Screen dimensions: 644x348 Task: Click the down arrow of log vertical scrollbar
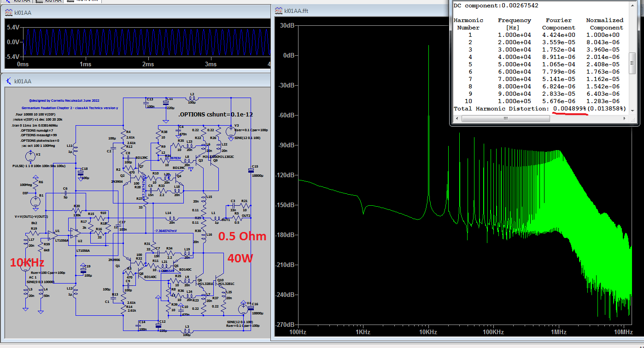click(632, 110)
